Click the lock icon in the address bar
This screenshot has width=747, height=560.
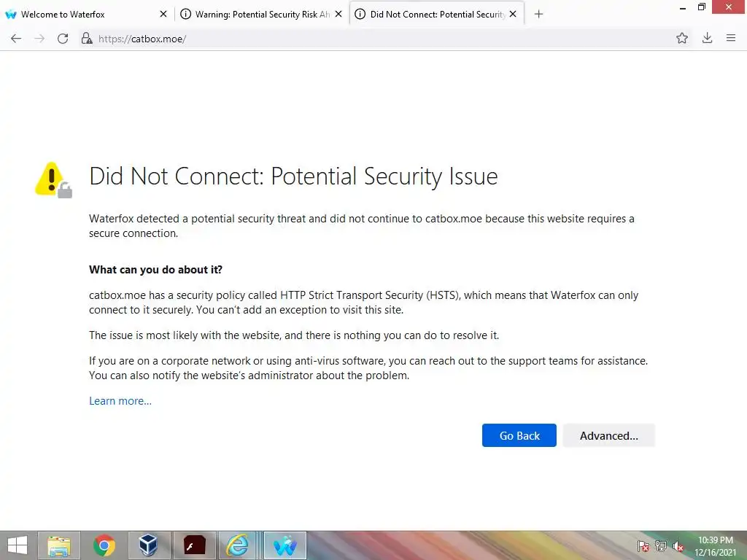[x=87, y=39]
